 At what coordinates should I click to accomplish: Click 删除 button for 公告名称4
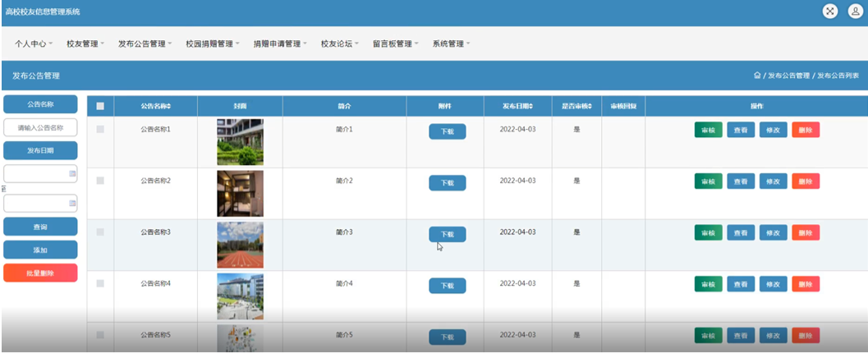pos(806,284)
